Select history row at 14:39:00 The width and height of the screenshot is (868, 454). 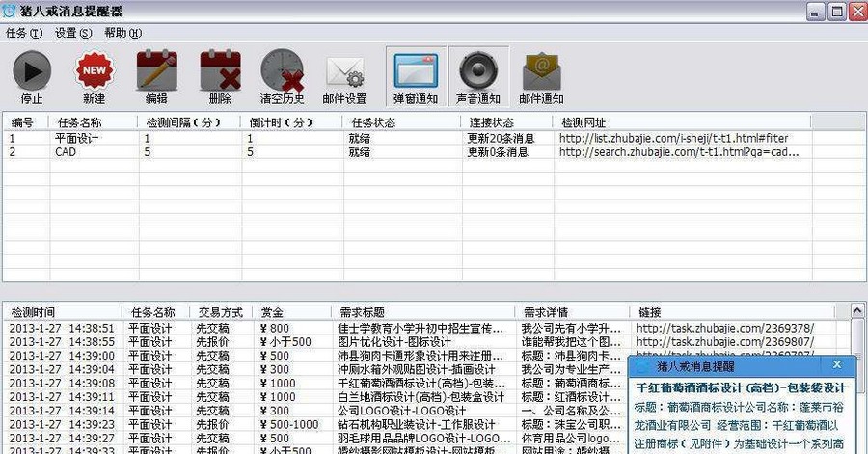pyautogui.click(x=315, y=356)
